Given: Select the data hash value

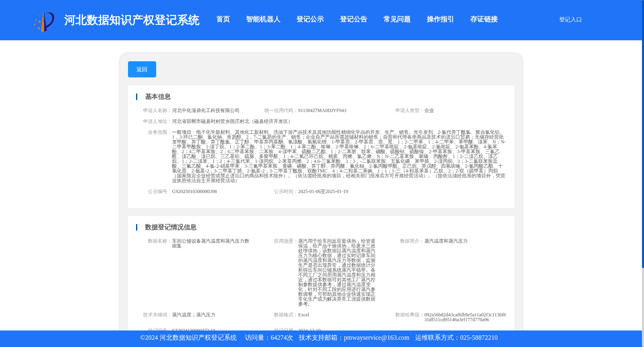Looking at the screenshot, I should pyautogui.click(x=465, y=317).
